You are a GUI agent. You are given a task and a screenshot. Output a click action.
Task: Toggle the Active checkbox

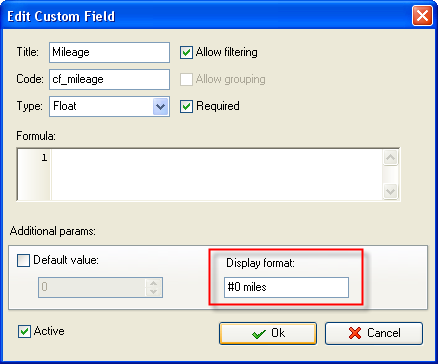click(x=24, y=332)
